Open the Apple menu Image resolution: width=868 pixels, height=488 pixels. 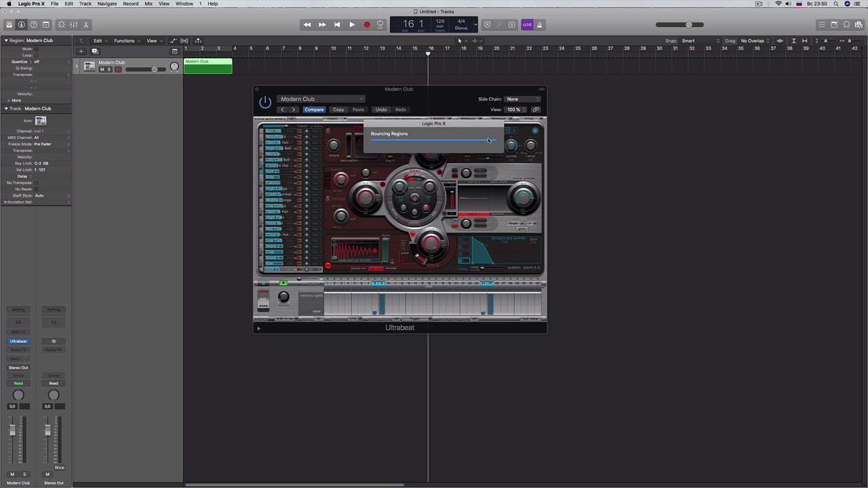pos(9,4)
